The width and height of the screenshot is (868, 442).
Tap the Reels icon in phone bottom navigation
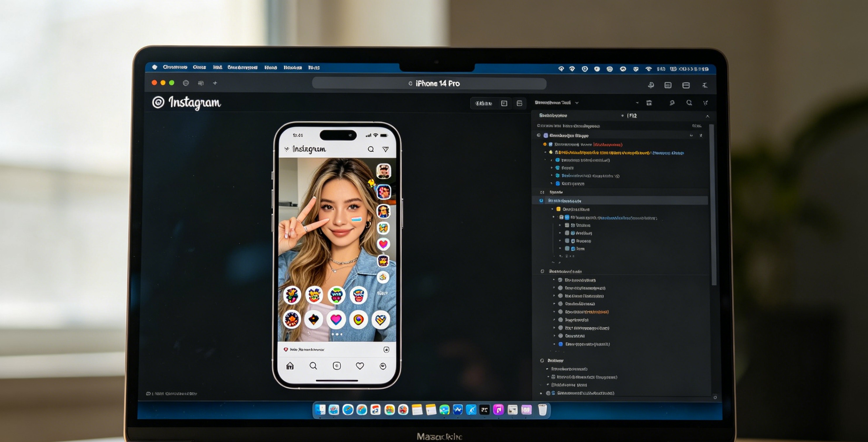click(x=337, y=366)
